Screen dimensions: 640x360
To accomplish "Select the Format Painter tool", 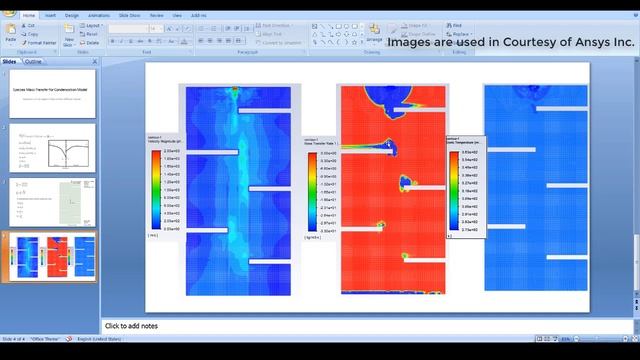I will tap(39, 43).
